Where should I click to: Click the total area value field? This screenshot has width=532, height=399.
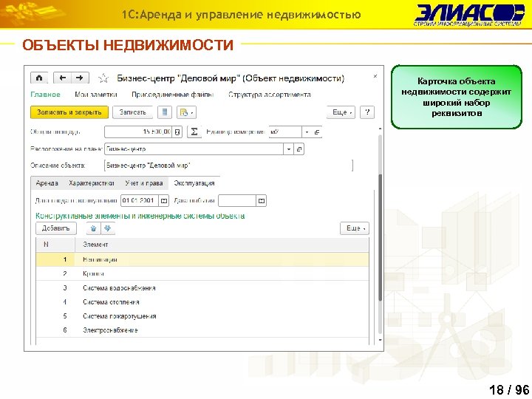tap(138, 132)
